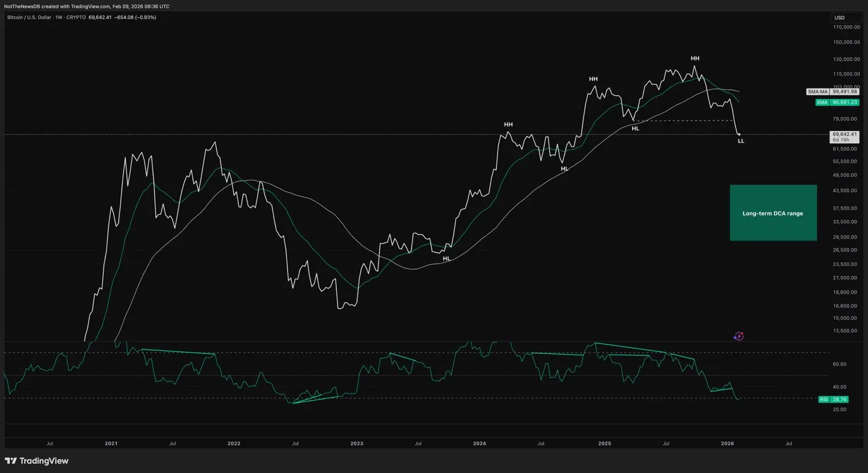
Task: Click the 2024 label on the time axis
Action: point(480,443)
